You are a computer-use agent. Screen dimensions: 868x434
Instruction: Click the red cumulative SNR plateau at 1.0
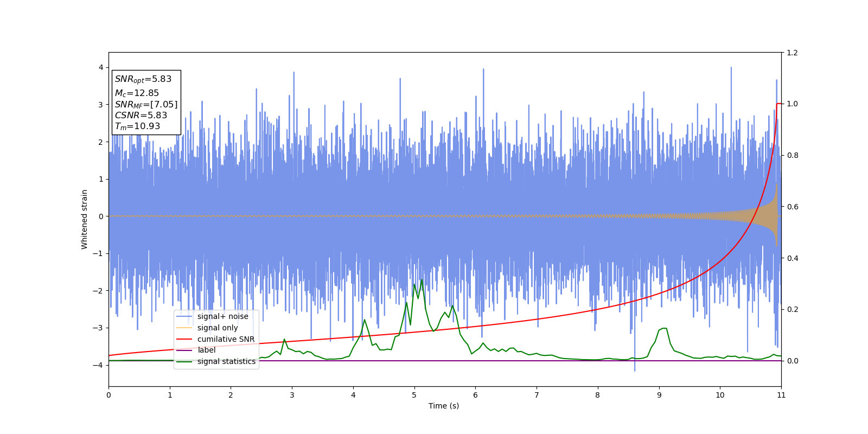[x=780, y=104]
